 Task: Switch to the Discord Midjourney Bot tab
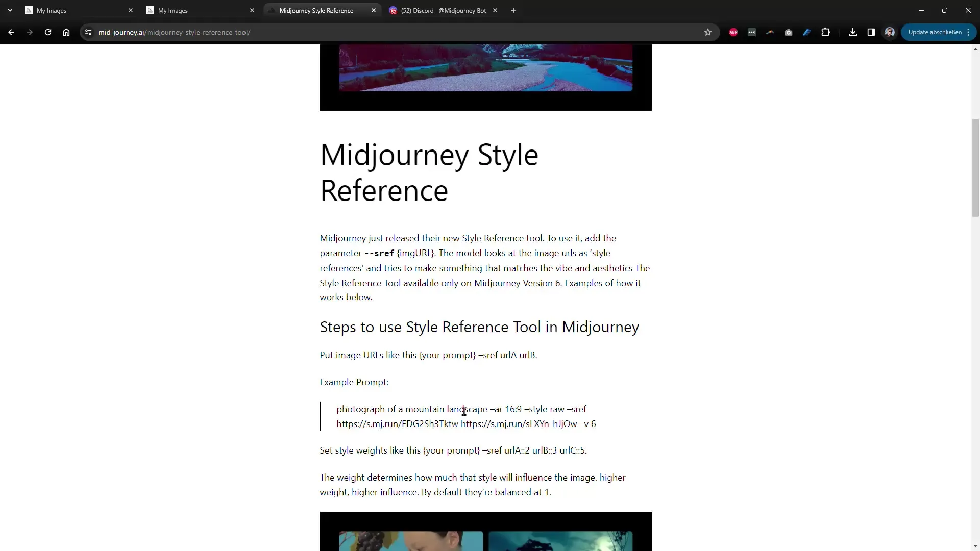tap(444, 10)
